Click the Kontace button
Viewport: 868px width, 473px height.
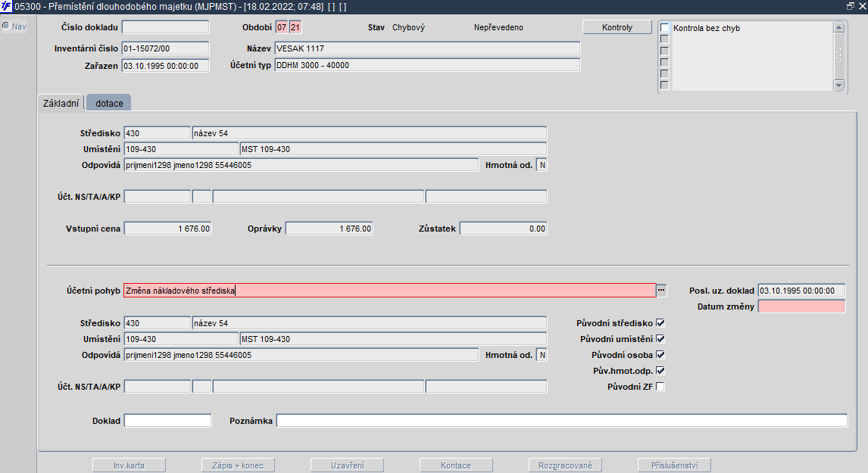point(456,465)
